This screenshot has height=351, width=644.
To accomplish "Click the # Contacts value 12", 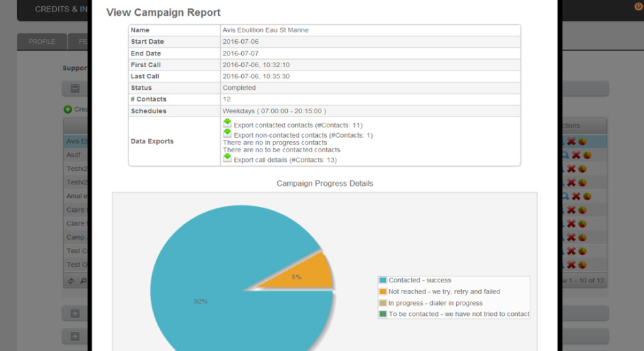I will coord(227,99).
